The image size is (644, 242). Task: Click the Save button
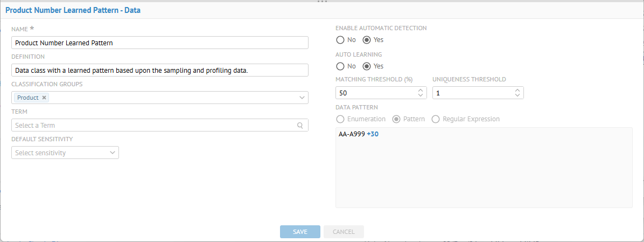tap(300, 232)
